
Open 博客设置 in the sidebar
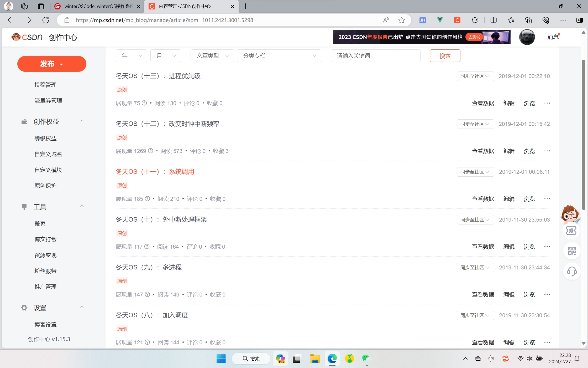click(45, 324)
